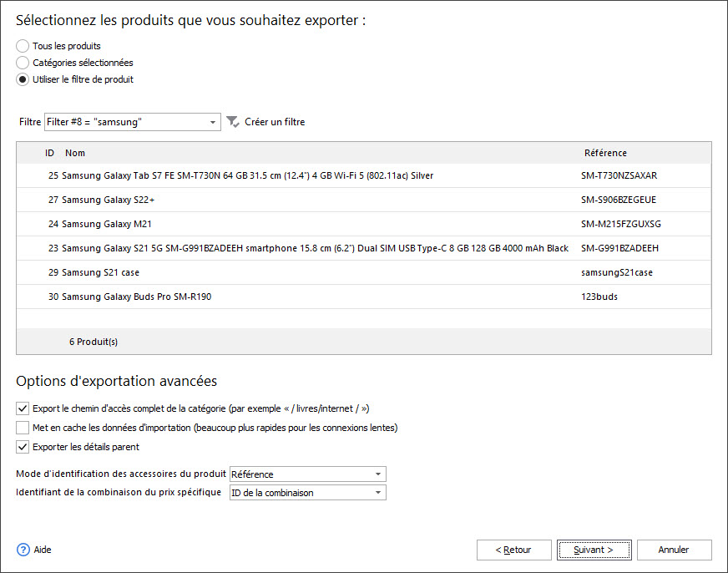Click reference cell 'SM-M215FZGUXSG'

pos(621,224)
